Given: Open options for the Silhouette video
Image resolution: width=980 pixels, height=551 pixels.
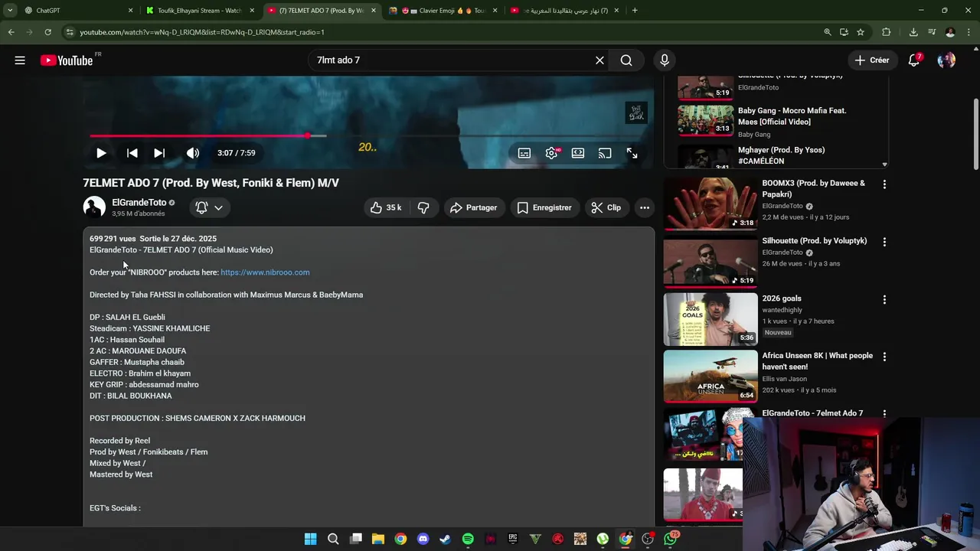Looking at the screenshot, I should 884,242.
